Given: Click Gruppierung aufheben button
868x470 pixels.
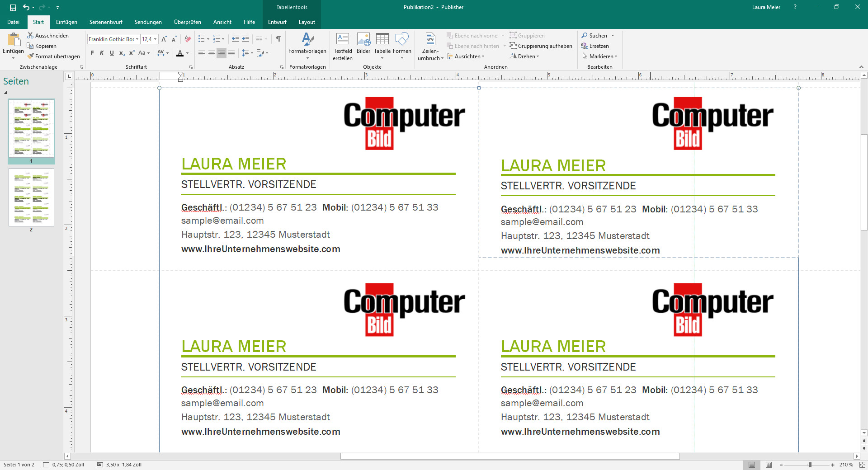Looking at the screenshot, I should 541,46.
